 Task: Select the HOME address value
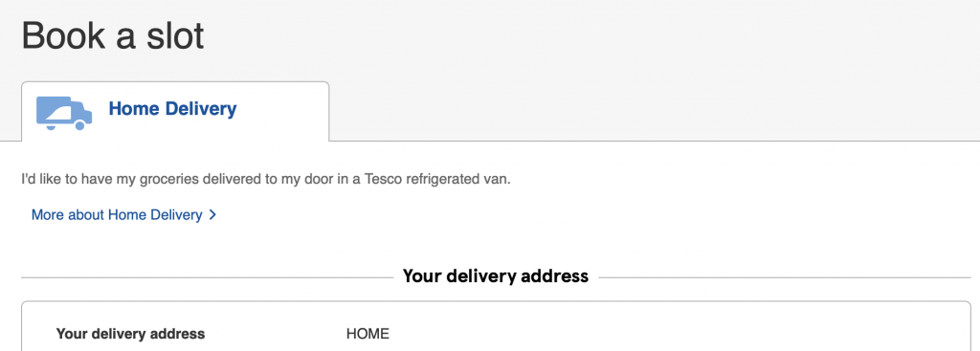pyautogui.click(x=367, y=334)
